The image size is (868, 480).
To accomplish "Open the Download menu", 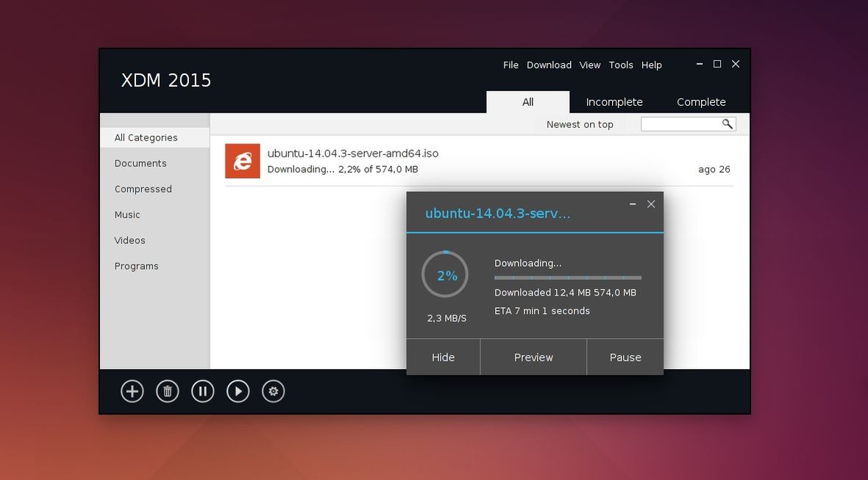I will point(549,65).
